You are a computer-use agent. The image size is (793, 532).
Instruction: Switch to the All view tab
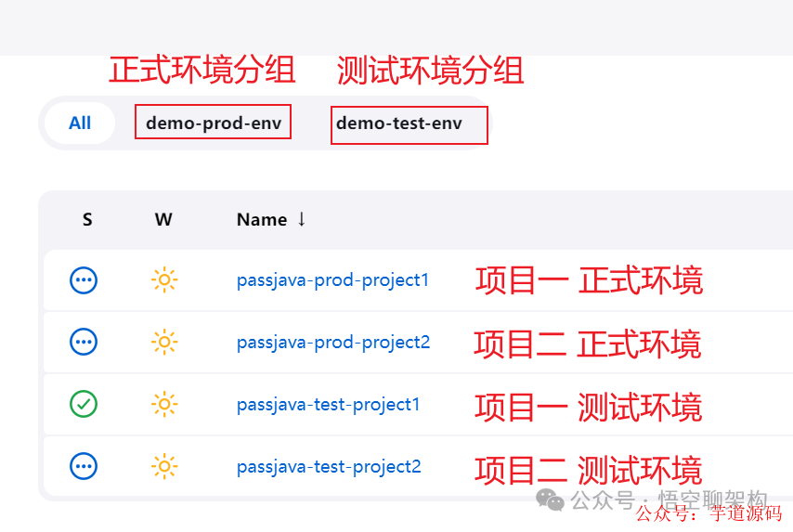pyautogui.click(x=80, y=123)
